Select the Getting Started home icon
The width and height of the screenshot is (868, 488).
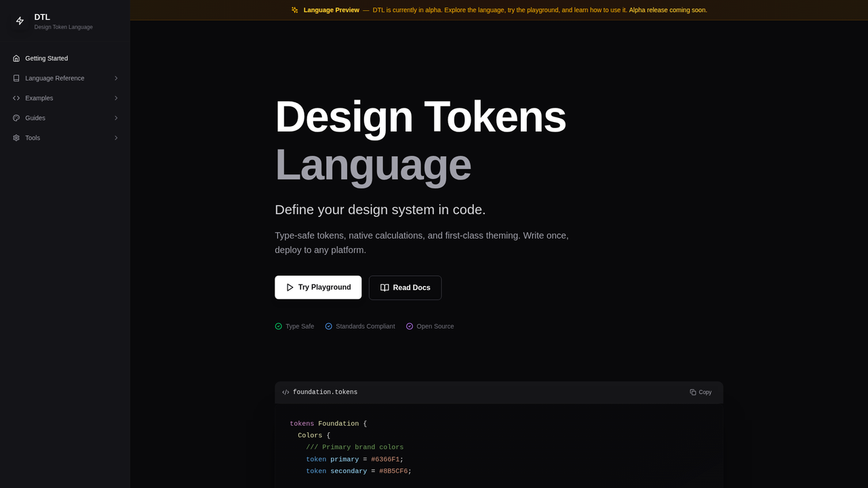click(16, 58)
